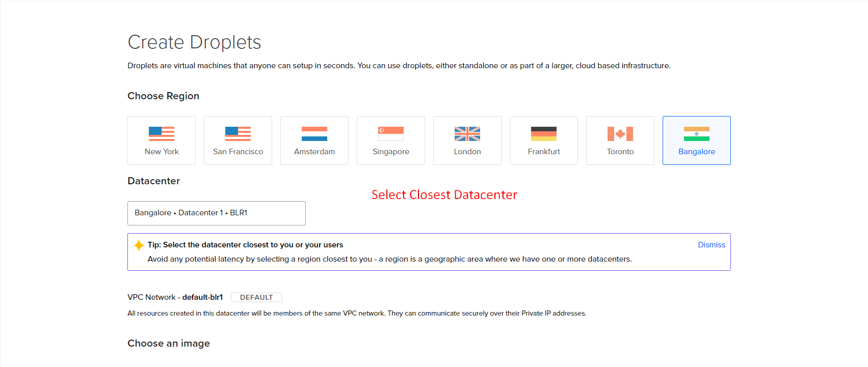Dismiss the datacenter tip banner
This screenshot has height=367, width=868.
coord(711,245)
